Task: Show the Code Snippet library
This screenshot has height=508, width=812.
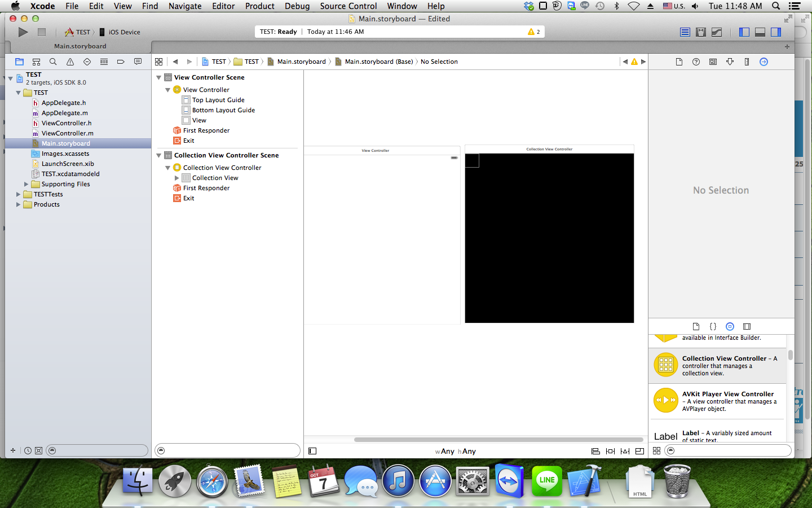Action: pyautogui.click(x=713, y=326)
